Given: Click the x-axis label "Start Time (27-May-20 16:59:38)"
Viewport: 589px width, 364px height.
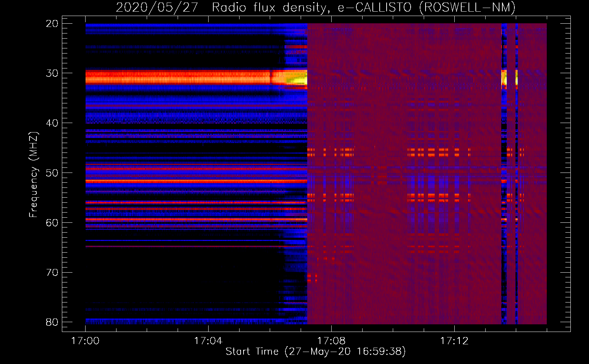Looking at the screenshot, I should click(316, 352).
